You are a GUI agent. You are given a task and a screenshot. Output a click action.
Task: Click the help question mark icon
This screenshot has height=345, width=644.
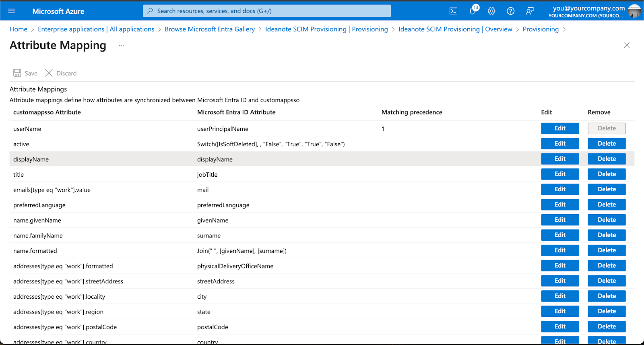coord(510,11)
